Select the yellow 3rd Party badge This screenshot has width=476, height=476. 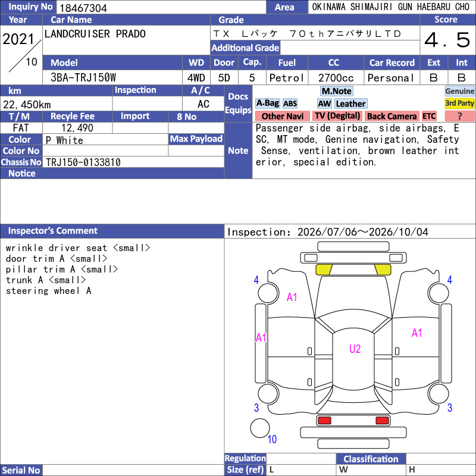pos(459,104)
